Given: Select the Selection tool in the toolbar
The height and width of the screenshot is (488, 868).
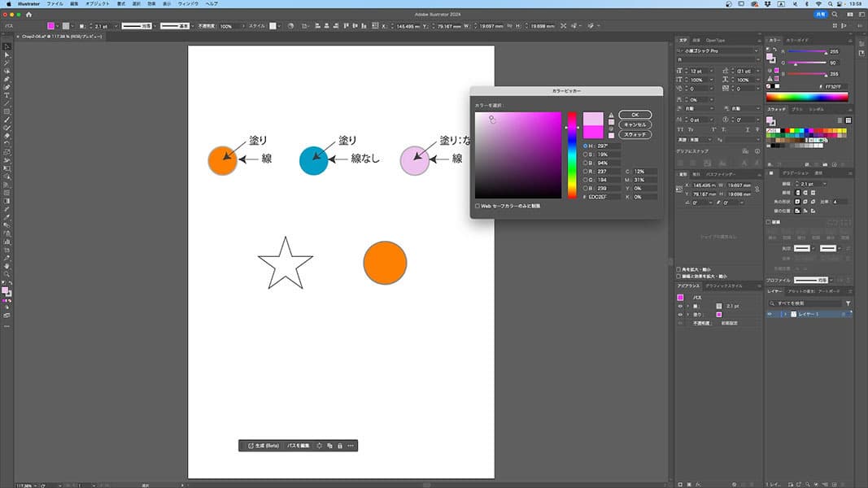Looking at the screenshot, I should tap(7, 46).
